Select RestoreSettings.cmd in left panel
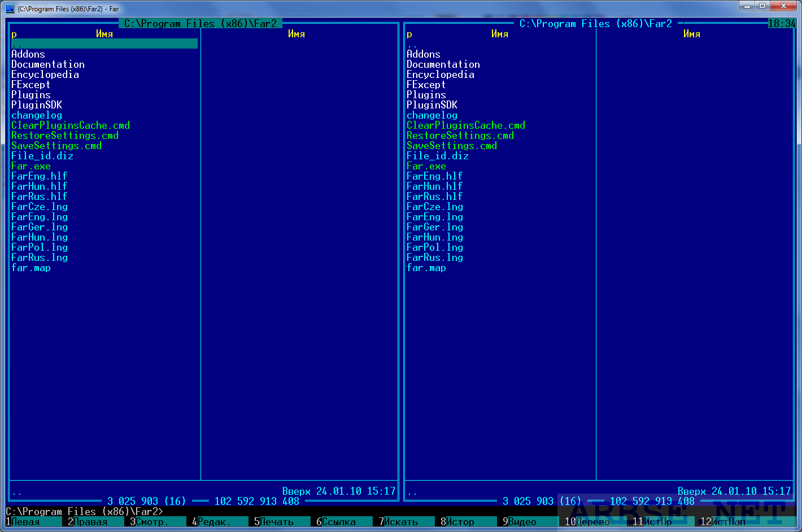The height and width of the screenshot is (532, 802). (65, 136)
